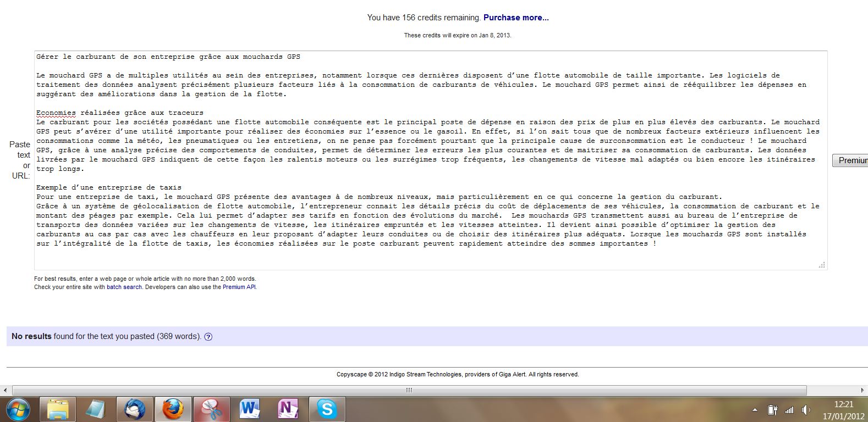Viewport: 868px width, 422px height.
Task: Click the horizontal scrollbar thumb
Action: tap(408, 390)
